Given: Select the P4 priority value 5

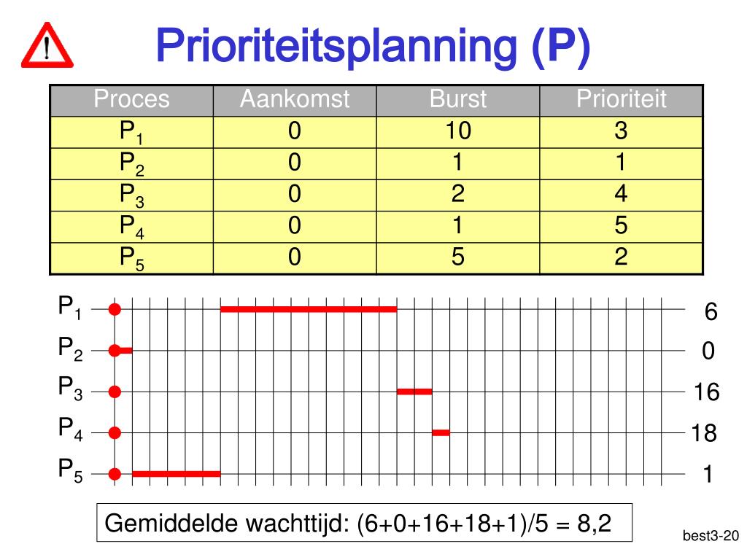Looking at the screenshot, I should click(621, 225).
